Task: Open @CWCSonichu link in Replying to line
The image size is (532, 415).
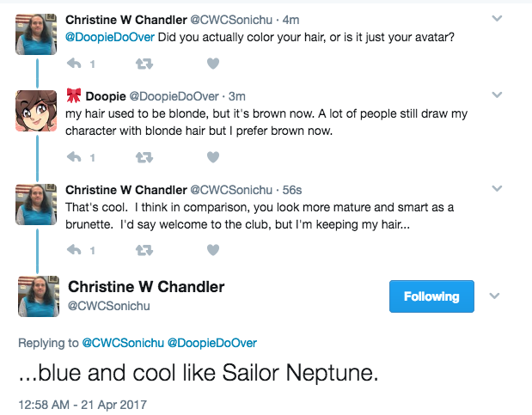Action: click(123, 343)
